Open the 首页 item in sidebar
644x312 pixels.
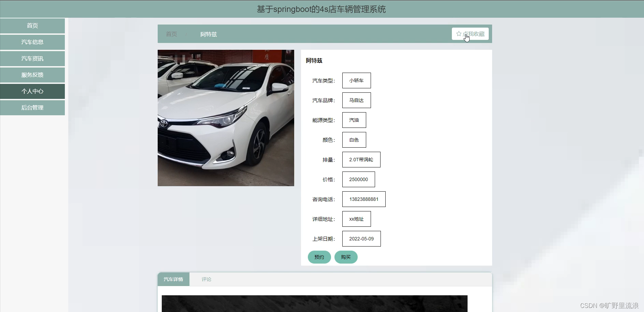(x=32, y=26)
